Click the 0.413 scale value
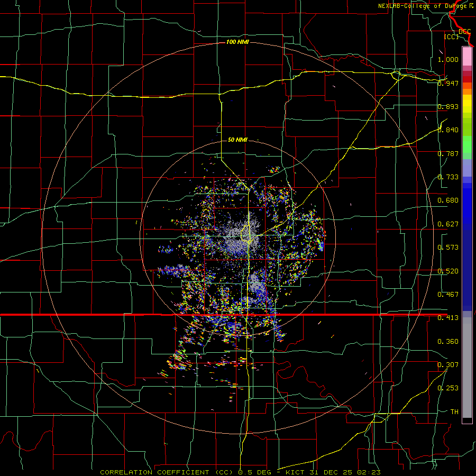This screenshot has height=476, width=476. [448, 318]
